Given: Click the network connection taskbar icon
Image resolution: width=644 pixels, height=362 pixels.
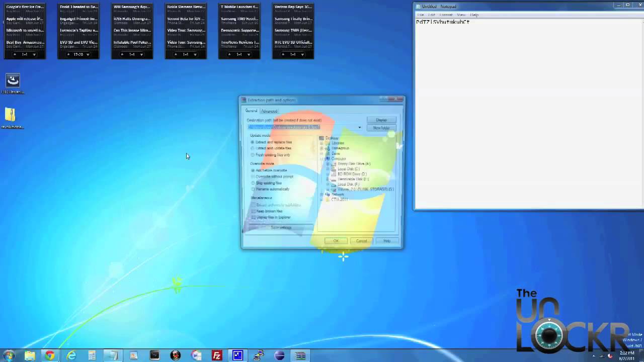Looking at the screenshot, I should (259, 355).
